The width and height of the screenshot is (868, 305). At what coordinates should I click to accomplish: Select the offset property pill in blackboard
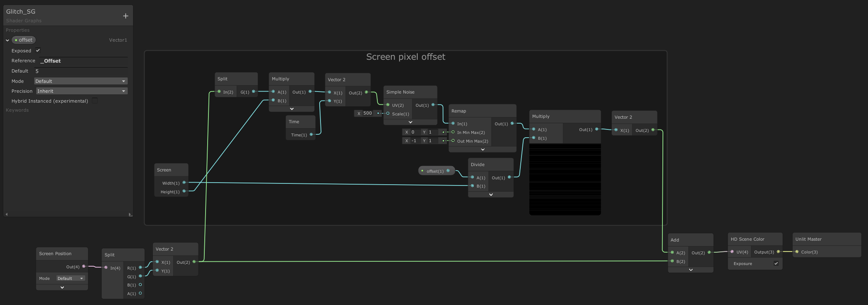click(x=24, y=40)
